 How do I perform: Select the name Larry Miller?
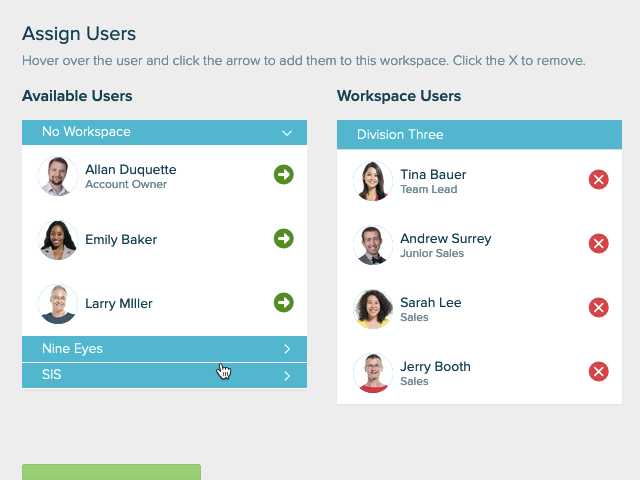tap(119, 304)
